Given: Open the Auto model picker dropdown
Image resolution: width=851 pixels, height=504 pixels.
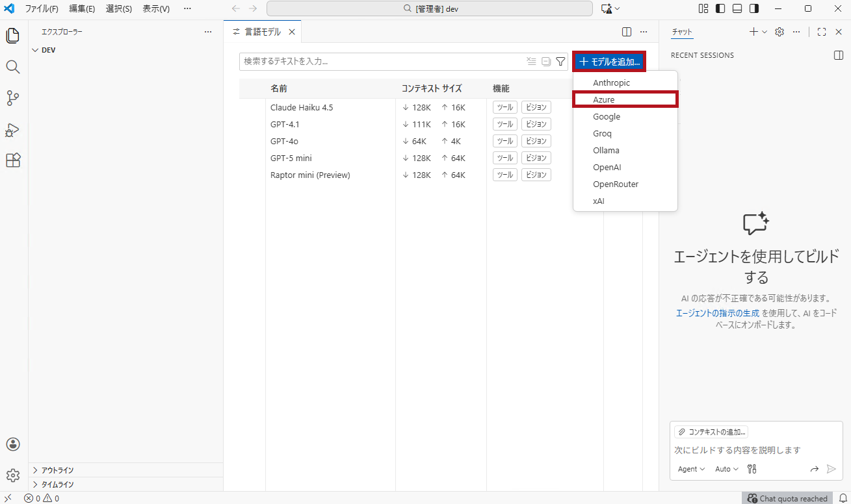Looking at the screenshot, I should click(725, 468).
